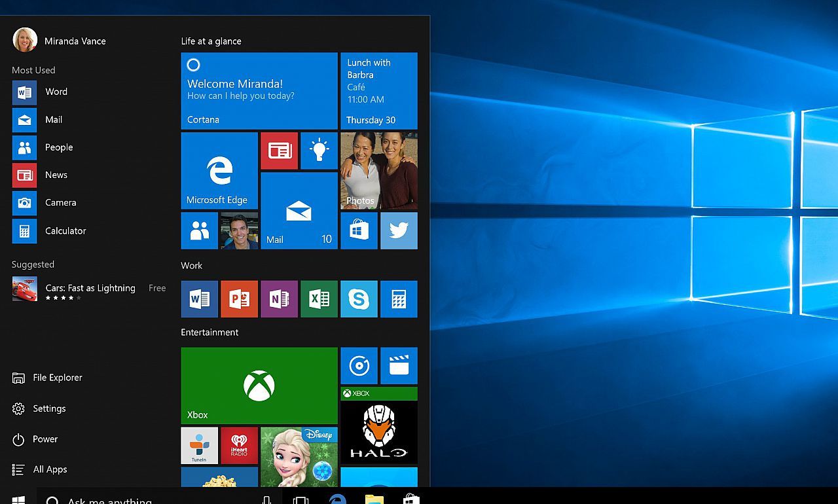Open the Twitter tile

pos(399,230)
